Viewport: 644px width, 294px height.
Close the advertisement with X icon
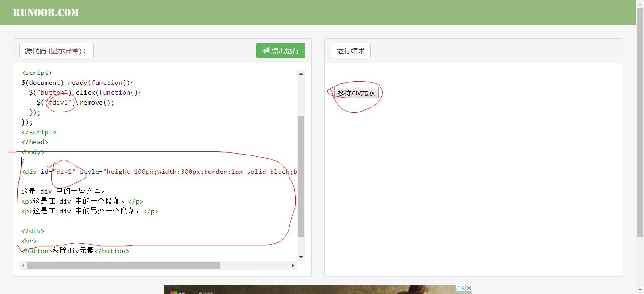point(469,288)
